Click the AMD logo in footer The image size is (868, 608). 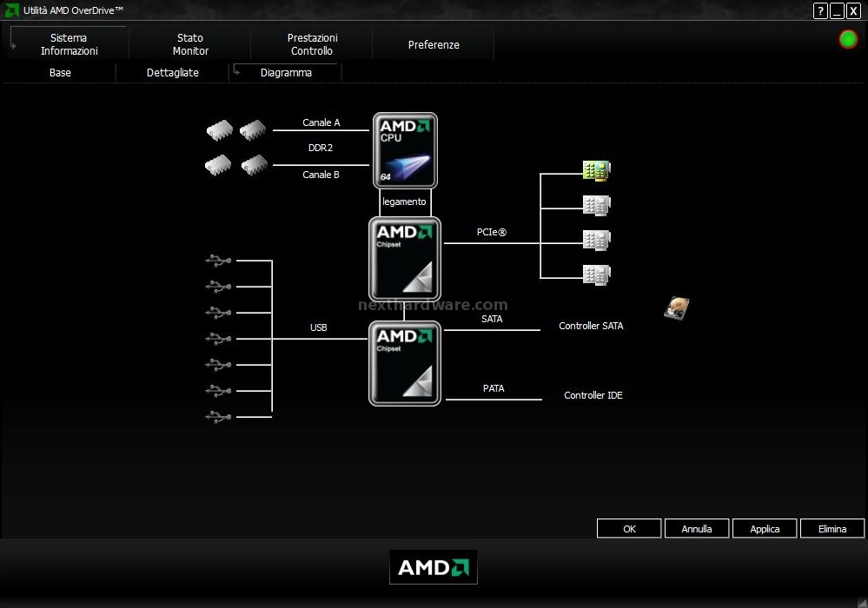point(434,567)
